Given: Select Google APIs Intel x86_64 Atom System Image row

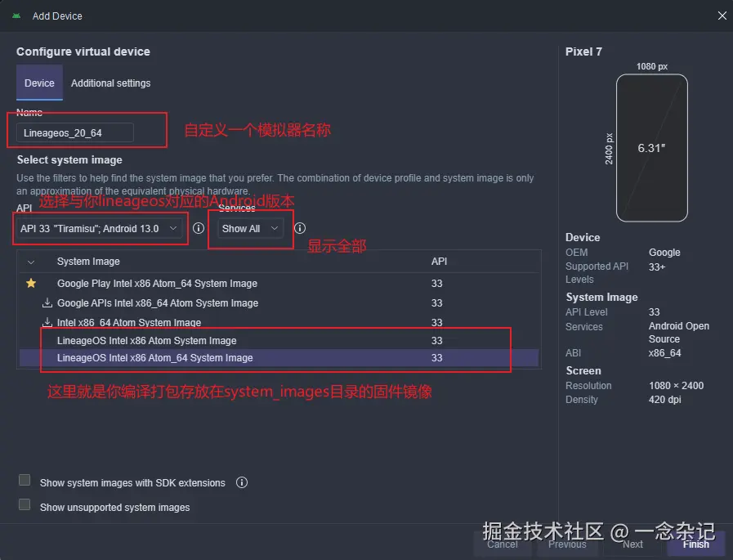Looking at the screenshot, I should point(279,302).
